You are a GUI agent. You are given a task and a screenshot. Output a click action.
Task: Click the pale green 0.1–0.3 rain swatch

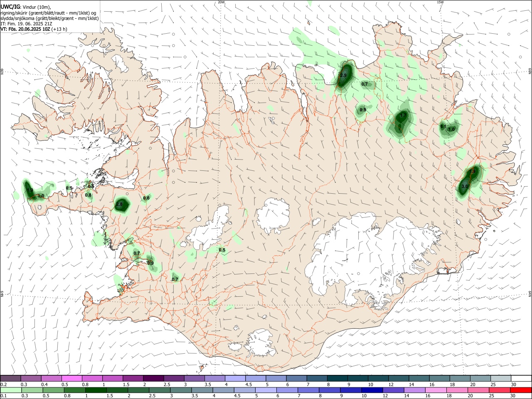pos(11,390)
